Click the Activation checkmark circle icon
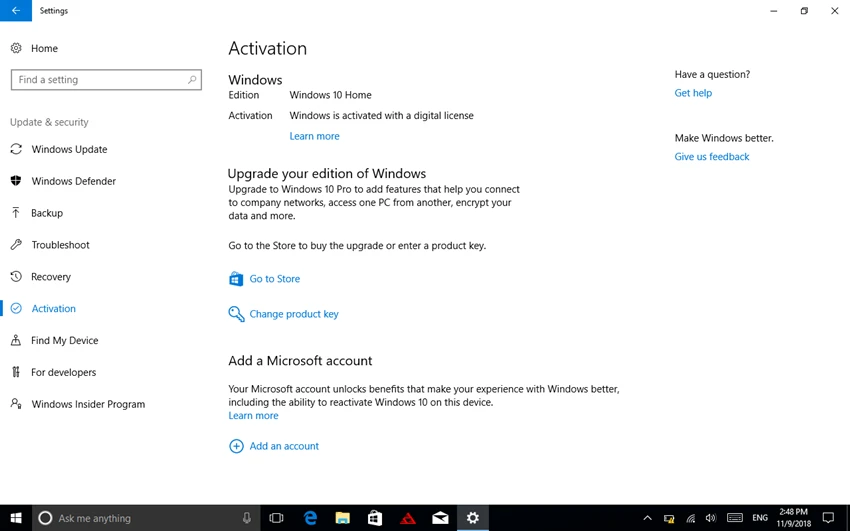This screenshot has height=531, width=850. [x=16, y=308]
